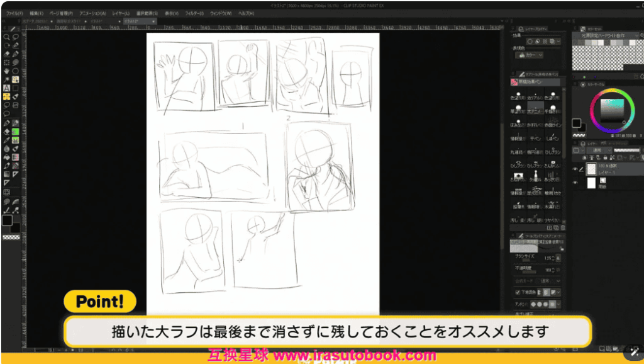
Task: Open the 表現色 カラー dropdown
Action: tap(530, 55)
